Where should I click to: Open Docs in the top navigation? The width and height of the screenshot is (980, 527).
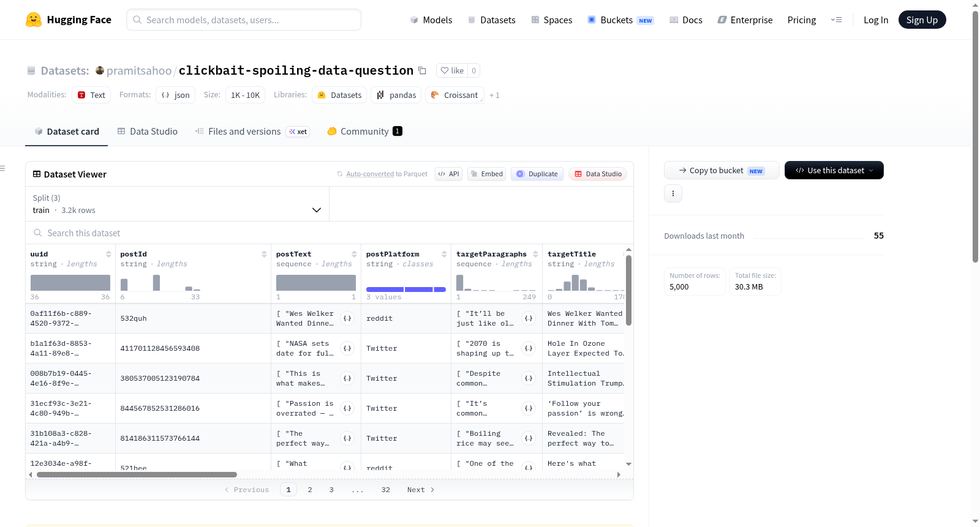point(686,20)
